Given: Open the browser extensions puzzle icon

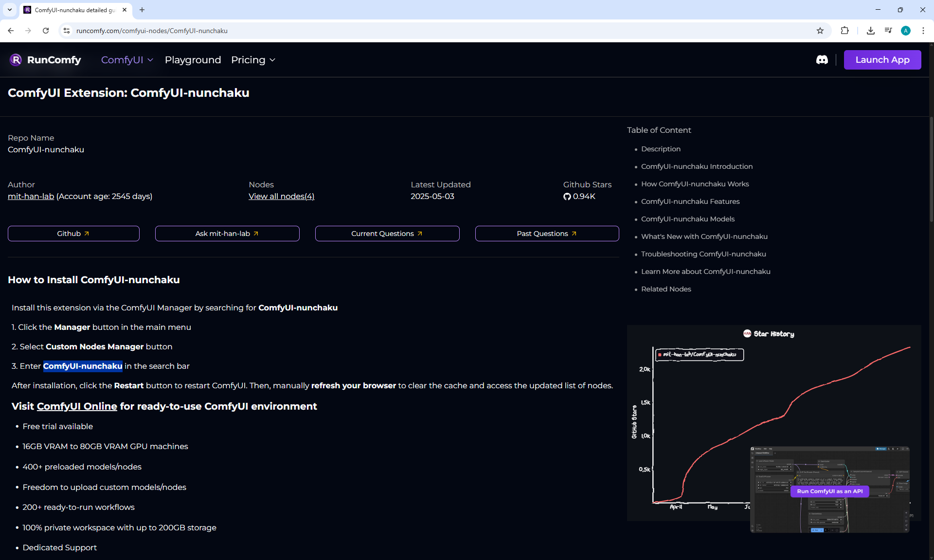Looking at the screenshot, I should 844,31.
